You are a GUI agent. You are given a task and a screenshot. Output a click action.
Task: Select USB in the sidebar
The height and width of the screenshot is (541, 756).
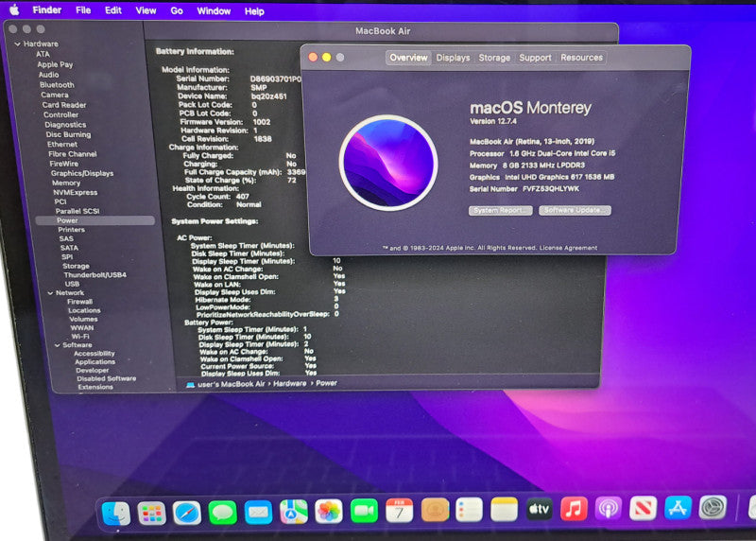[73, 284]
